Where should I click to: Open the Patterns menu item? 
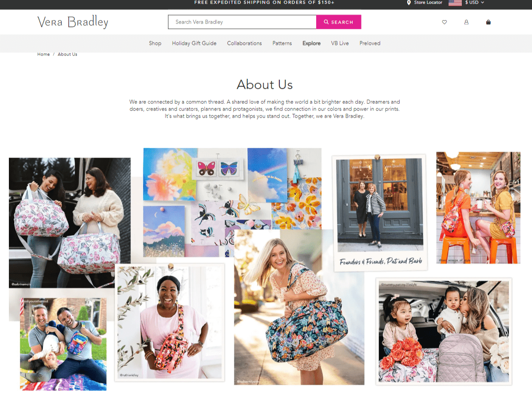coord(282,43)
